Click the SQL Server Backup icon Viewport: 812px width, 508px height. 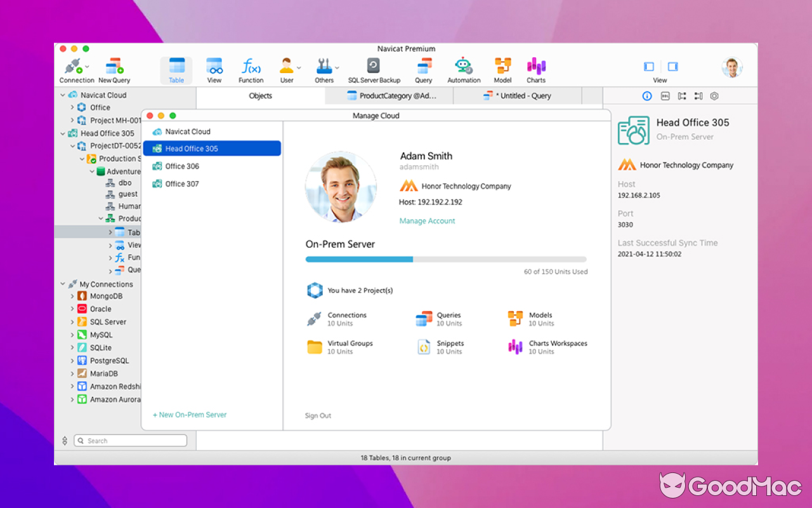click(374, 69)
